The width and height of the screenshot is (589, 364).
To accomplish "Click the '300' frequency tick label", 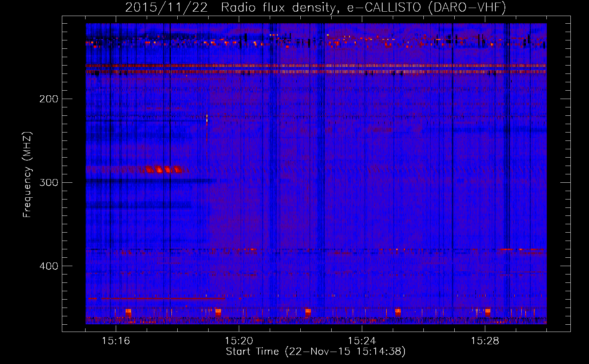I will tap(49, 182).
